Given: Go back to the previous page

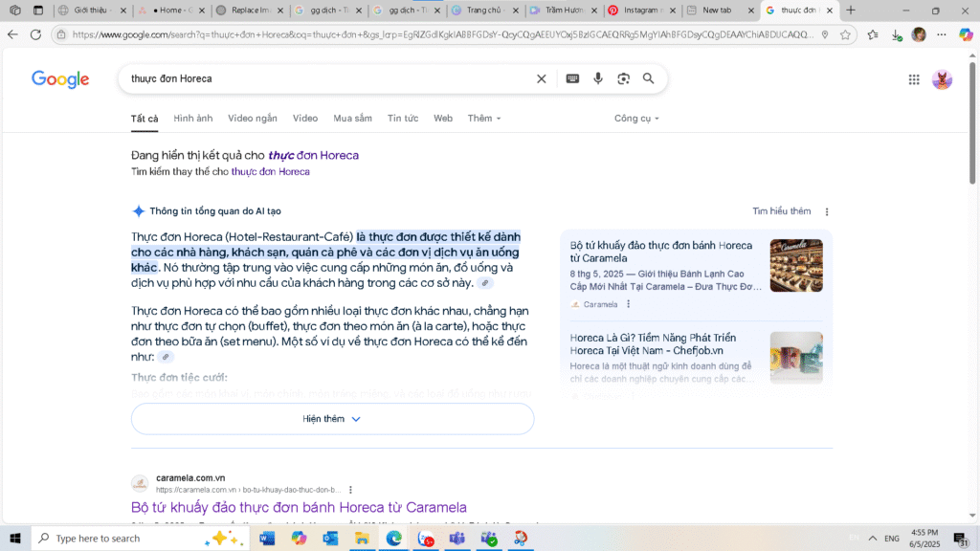Looking at the screenshot, I should pos(12,35).
